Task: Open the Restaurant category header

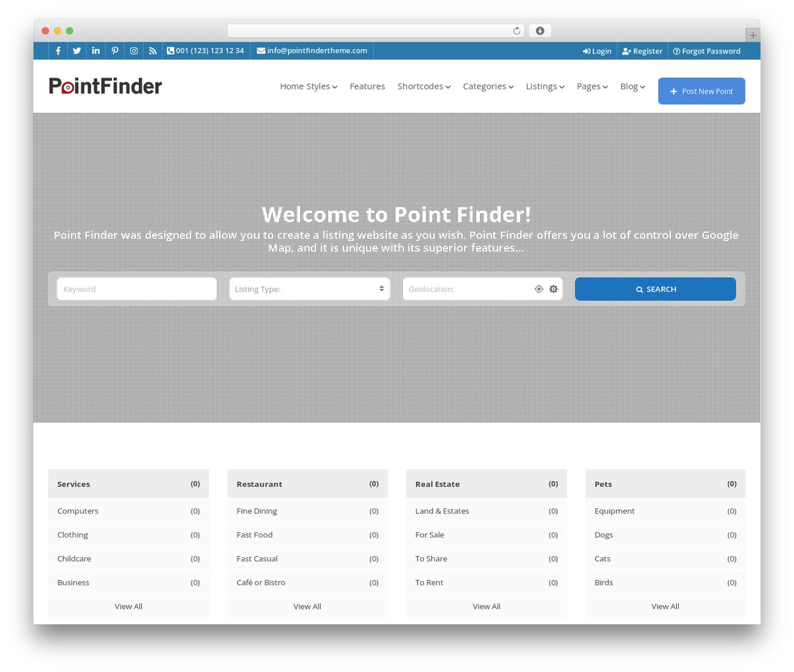Action: [308, 484]
